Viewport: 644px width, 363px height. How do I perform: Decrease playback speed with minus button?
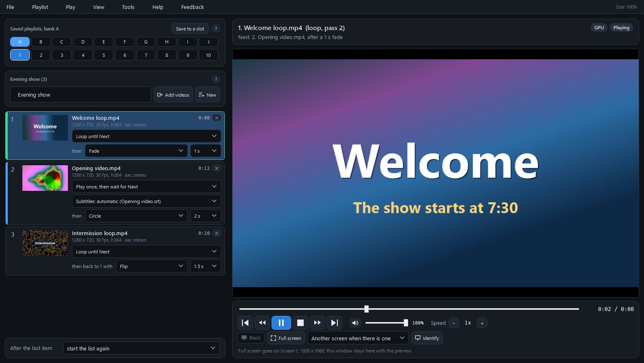(x=454, y=323)
